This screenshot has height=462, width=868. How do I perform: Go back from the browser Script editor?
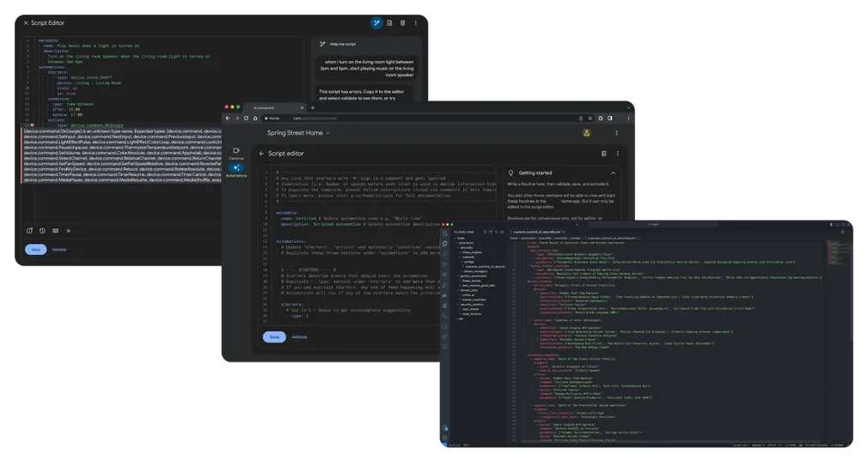[262, 153]
